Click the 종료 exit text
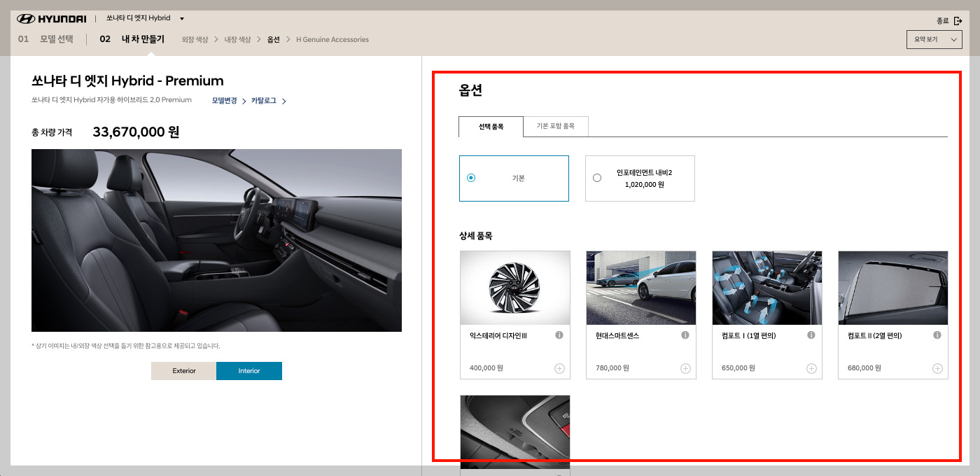The height and width of the screenshot is (476, 980). click(943, 21)
